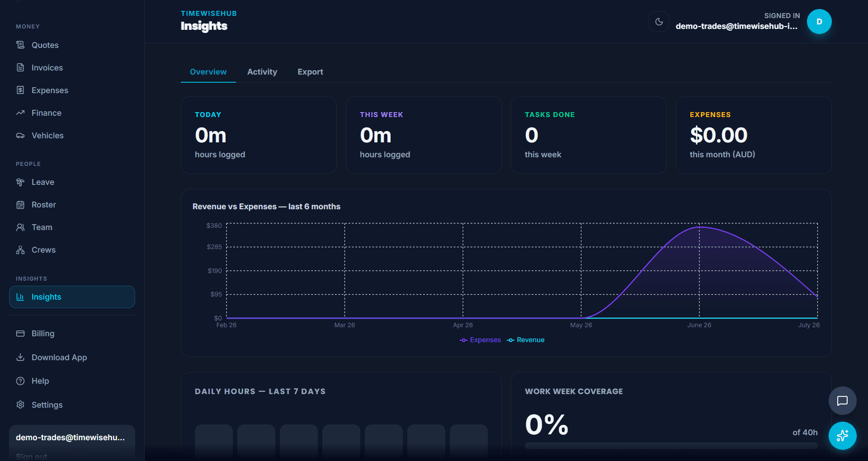
Task: Toggle Revenue series in chart legend
Action: [525, 340]
